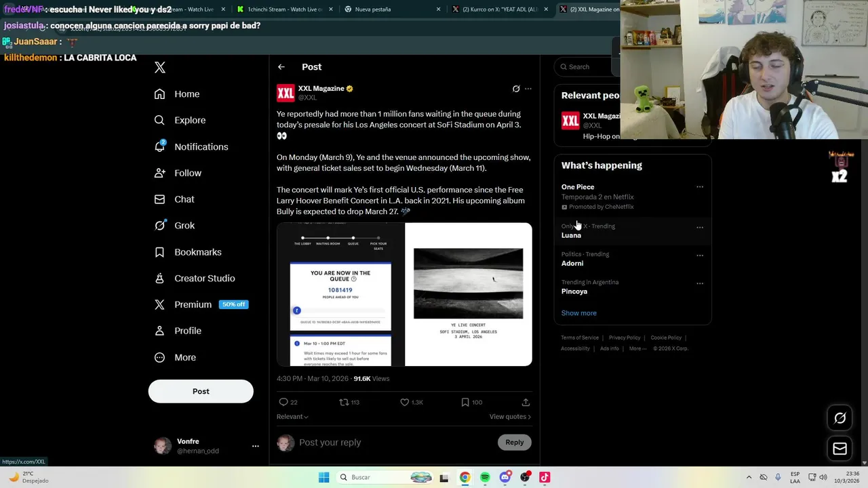Click the taskbar Buscar search box

[x=384, y=477]
